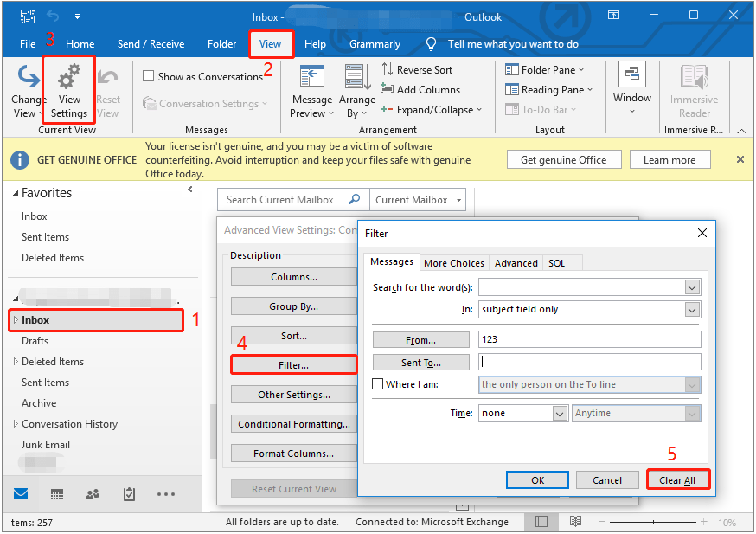Open the Calendar view icon
Viewport: 756px width, 534px height.
tap(57, 494)
